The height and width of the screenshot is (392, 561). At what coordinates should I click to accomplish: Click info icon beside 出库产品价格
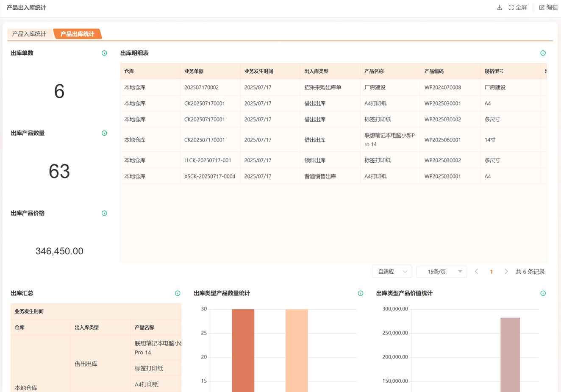point(104,213)
